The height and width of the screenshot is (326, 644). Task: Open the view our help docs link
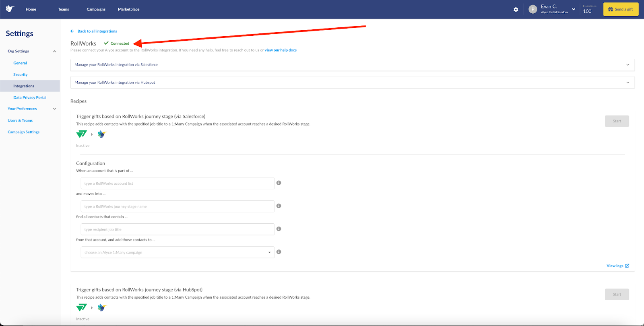tap(281, 50)
